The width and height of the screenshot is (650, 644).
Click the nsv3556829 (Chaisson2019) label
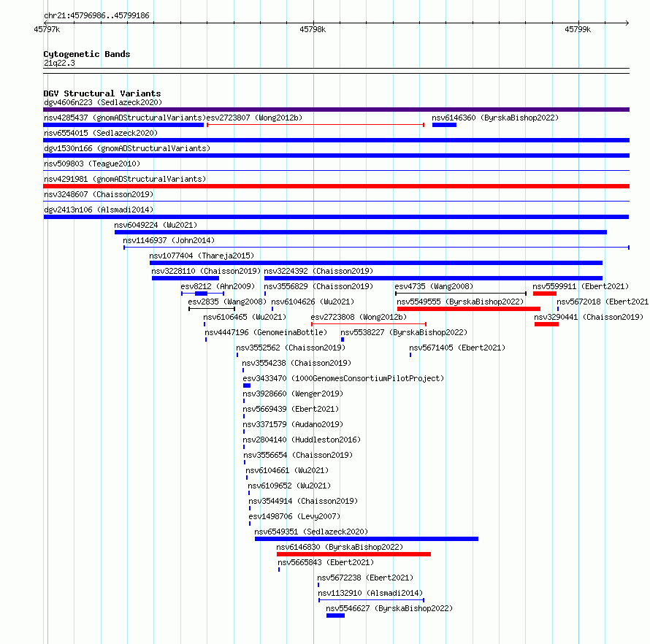coord(318,286)
